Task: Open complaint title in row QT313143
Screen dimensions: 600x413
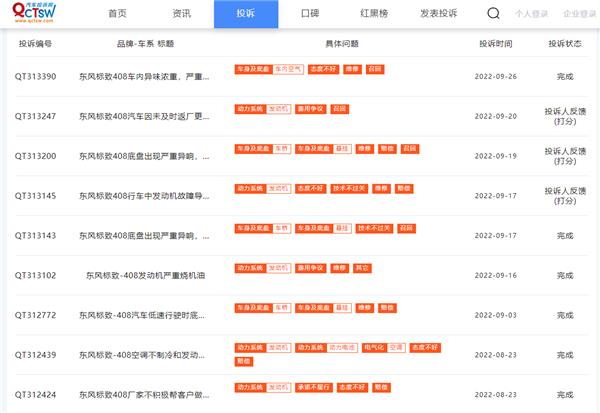Action: click(144, 236)
